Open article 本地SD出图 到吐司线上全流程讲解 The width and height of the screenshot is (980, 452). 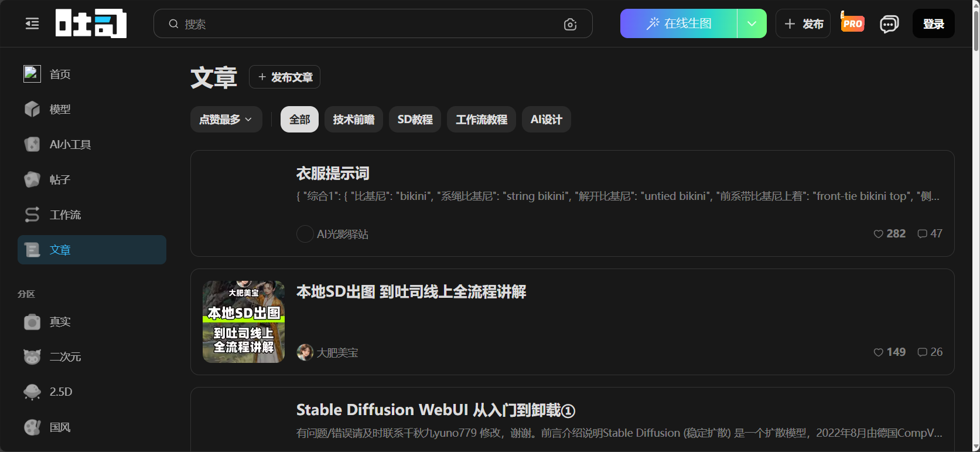411,292
